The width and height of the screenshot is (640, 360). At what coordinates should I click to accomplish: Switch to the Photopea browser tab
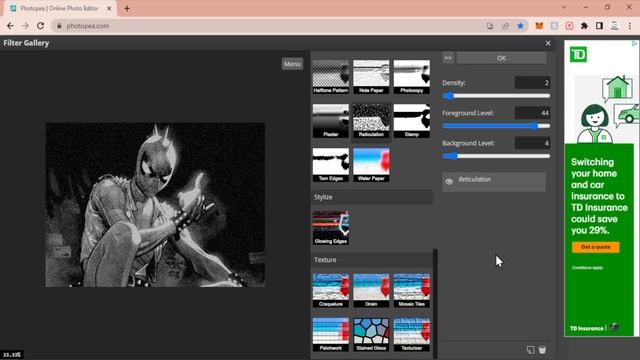coord(60,9)
